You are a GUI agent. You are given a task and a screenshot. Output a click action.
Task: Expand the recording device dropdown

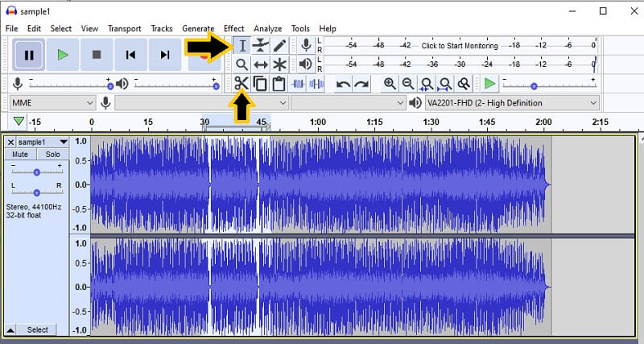(x=200, y=103)
